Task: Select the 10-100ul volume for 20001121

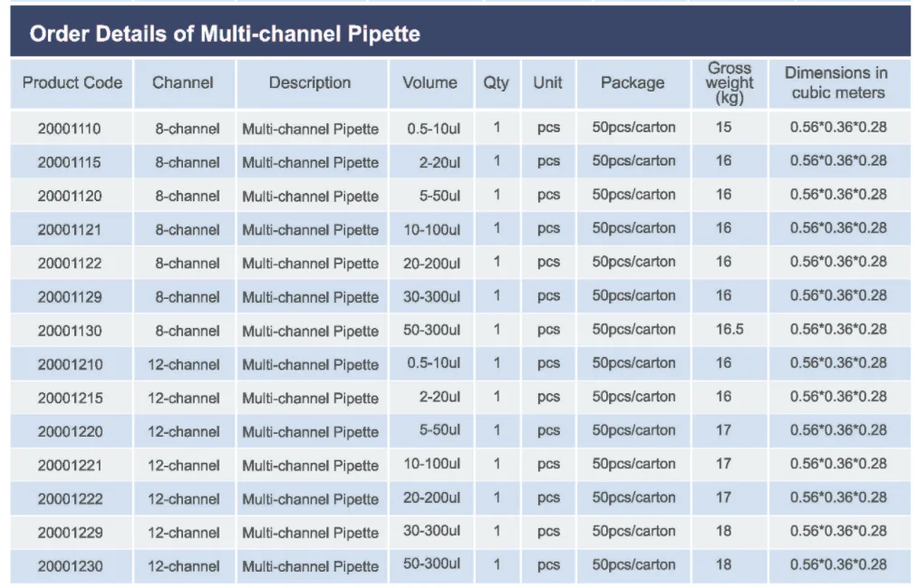Action: (x=432, y=230)
